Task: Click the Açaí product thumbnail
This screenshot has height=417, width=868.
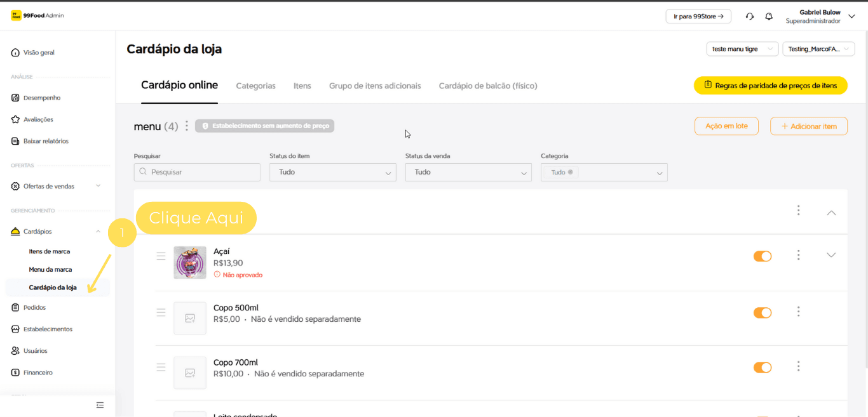Action: tap(190, 263)
